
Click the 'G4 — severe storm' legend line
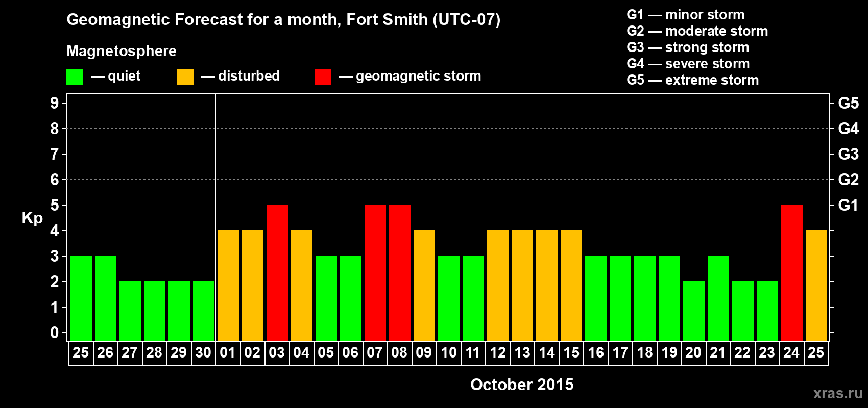coord(688,64)
